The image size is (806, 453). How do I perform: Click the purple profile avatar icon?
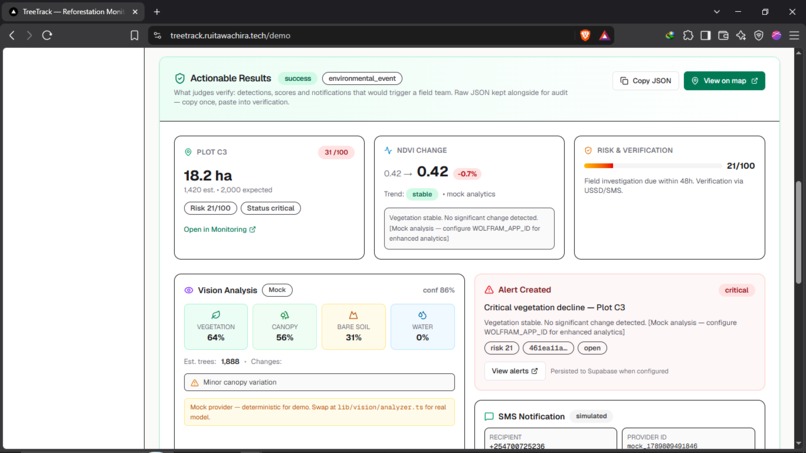point(776,35)
